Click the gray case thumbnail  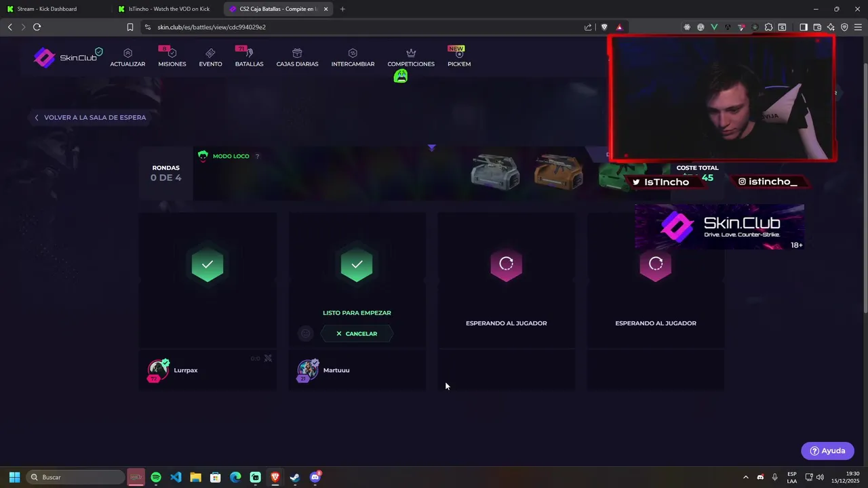point(495,171)
